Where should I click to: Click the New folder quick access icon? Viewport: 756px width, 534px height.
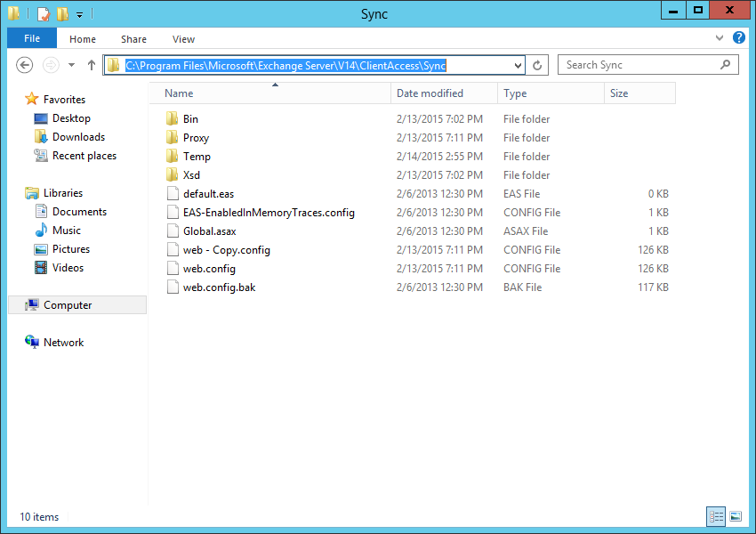tap(61, 13)
